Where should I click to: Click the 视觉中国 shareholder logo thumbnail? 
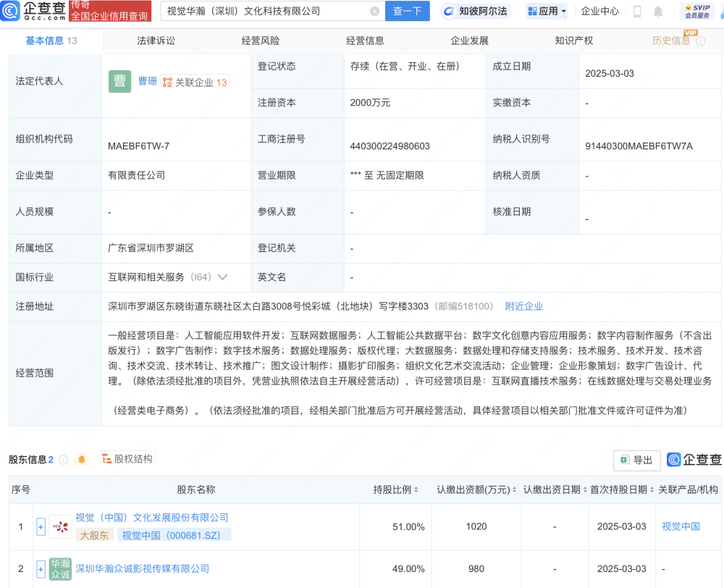coord(60,526)
